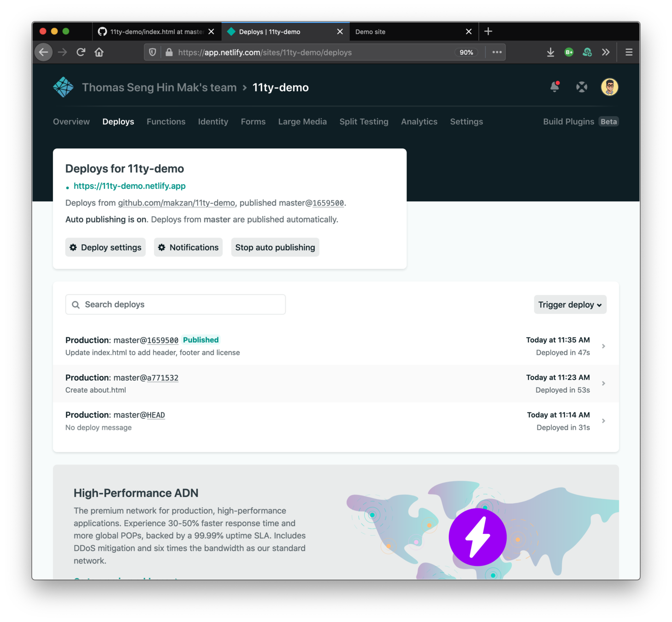Click the search magnifier icon
The image size is (672, 622).
[76, 305]
